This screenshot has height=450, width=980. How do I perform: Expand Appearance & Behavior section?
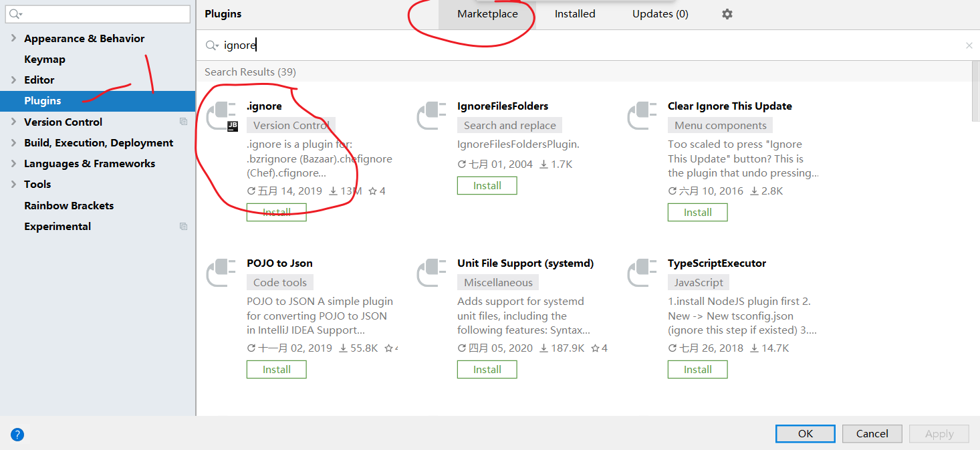(x=13, y=38)
